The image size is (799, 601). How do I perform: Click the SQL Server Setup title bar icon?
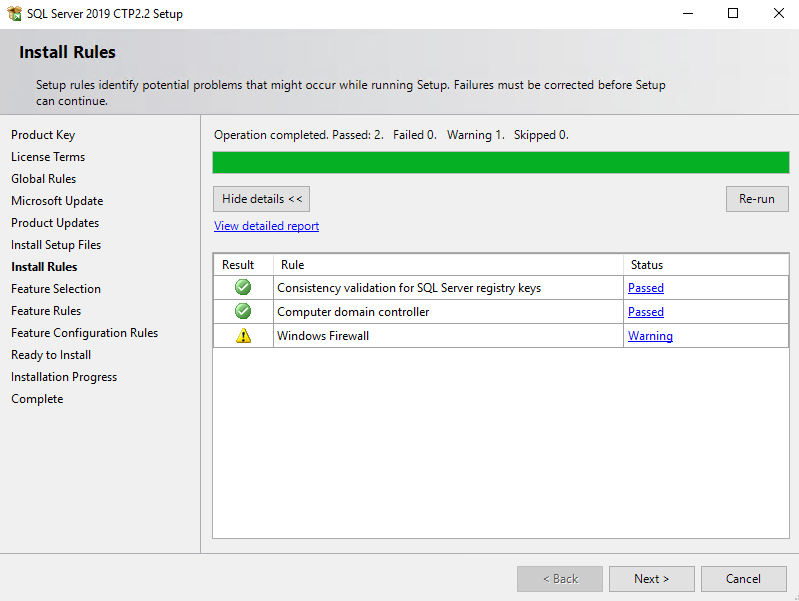click(14, 13)
